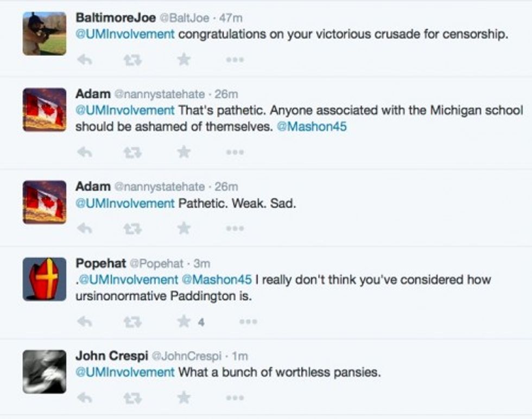532x419 pixels.
Task: Reply to BaltimoreJoe's censorship tweet
Action: [x=84, y=59]
